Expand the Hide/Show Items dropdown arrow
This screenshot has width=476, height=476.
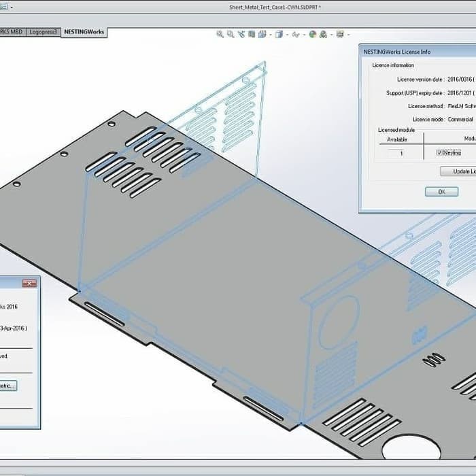coord(304,35)
